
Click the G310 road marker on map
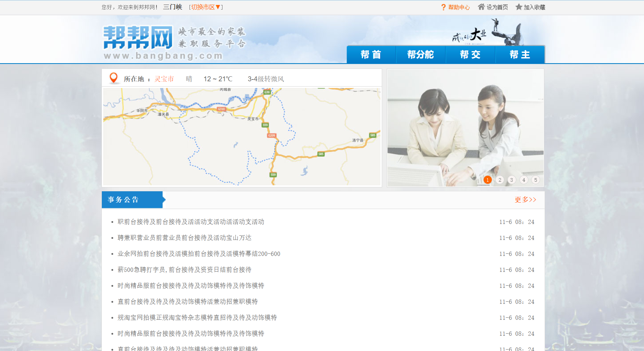tap(221, 109)
